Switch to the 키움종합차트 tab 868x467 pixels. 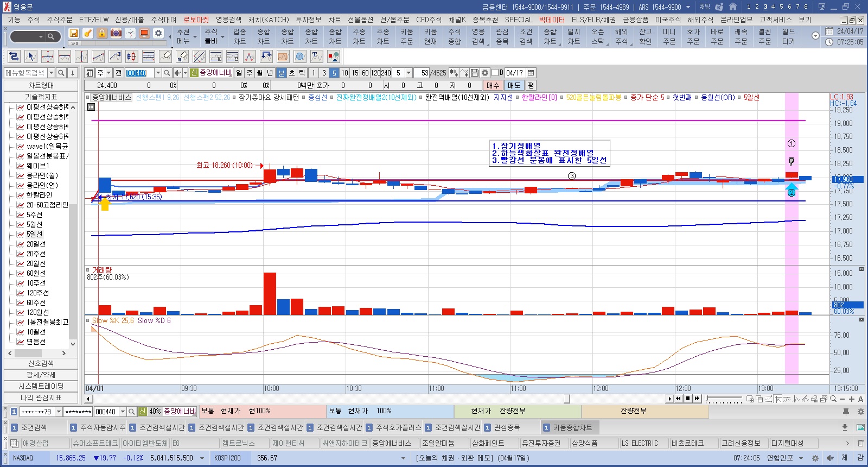click(572, 427)
